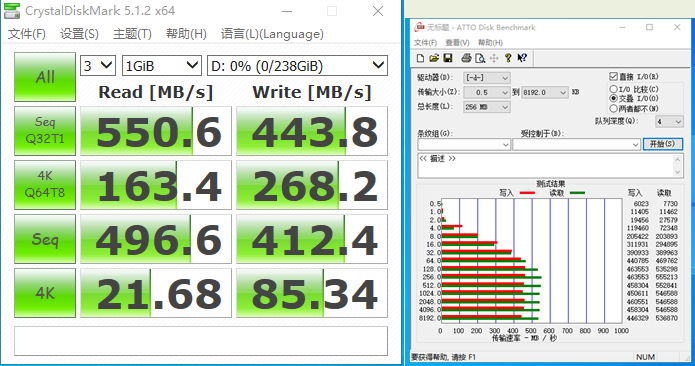
Task: Click the green Seq test button
Action: point(45,239)
